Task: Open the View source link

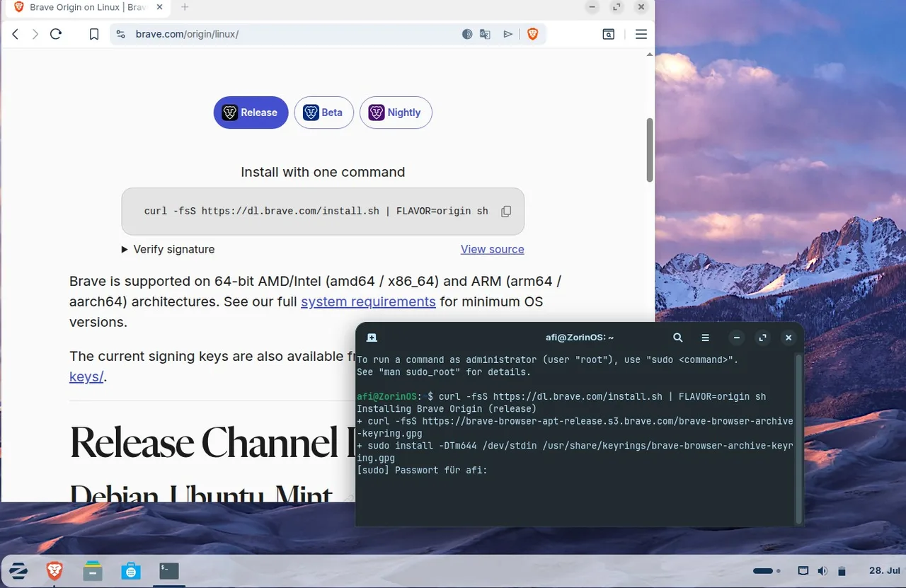Action: pos(493,249)
